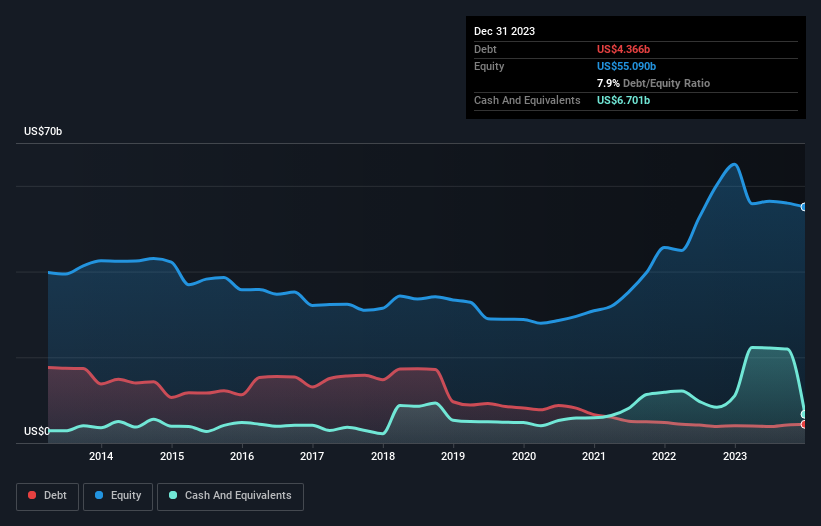This screenshot has width=821, height=526.
Task: Click the 2018 x-axis label
Action: (383, 456)
